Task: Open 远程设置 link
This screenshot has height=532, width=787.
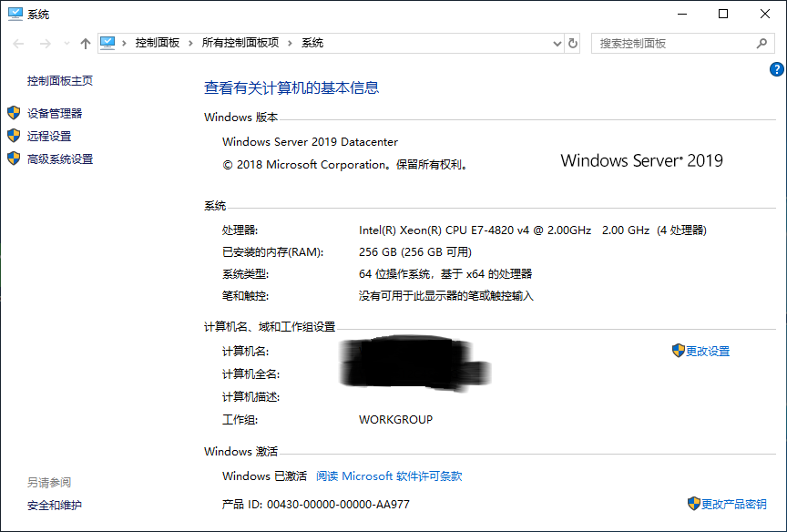Action: 48,136
